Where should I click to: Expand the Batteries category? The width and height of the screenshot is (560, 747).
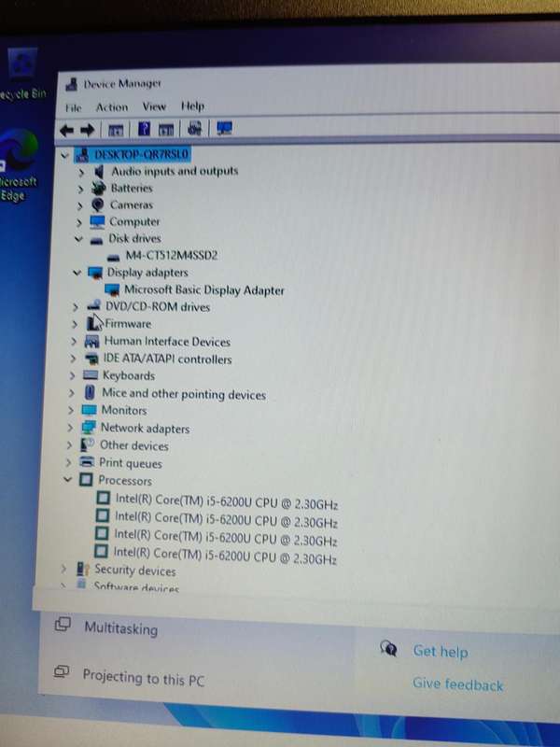80,190
